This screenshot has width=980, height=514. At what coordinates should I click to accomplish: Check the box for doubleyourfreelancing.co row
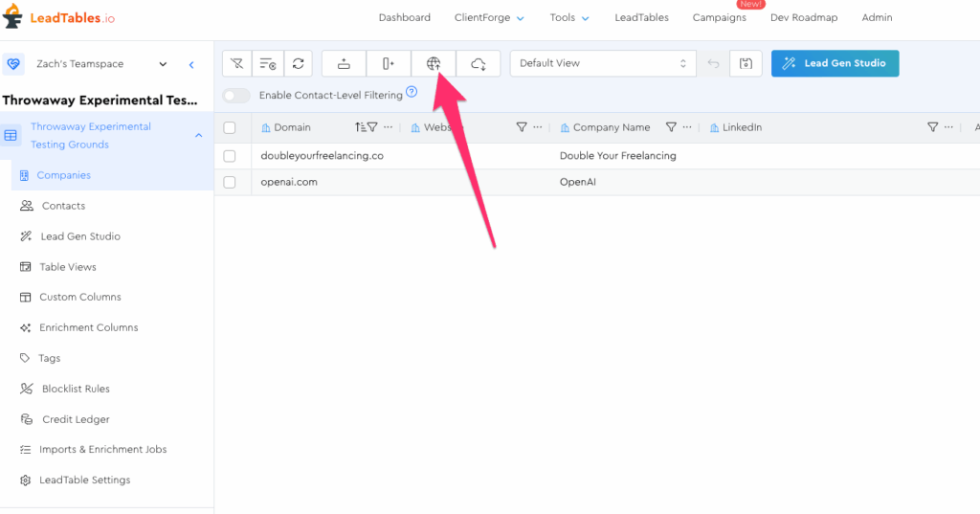(230, 156)
